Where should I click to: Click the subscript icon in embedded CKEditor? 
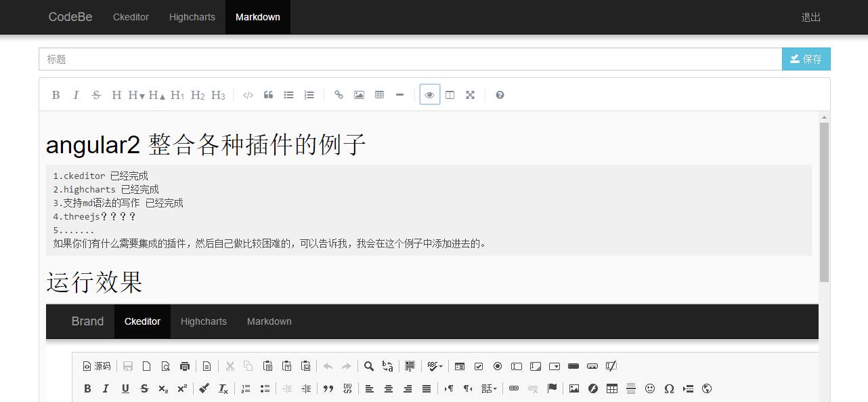(x=163, y=388)
